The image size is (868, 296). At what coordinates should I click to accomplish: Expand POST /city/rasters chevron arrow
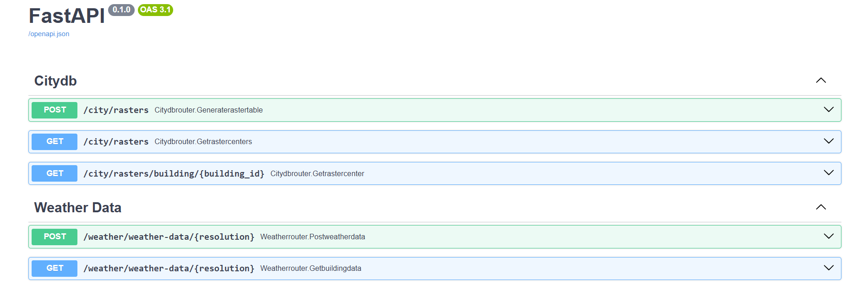[829, 109]
